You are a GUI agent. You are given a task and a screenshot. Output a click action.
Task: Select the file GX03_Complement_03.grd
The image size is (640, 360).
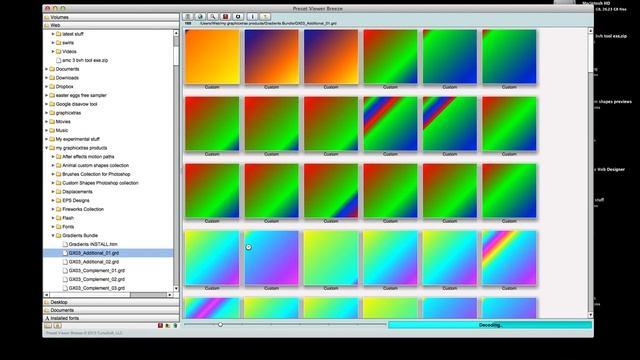(x=97, y=288)
